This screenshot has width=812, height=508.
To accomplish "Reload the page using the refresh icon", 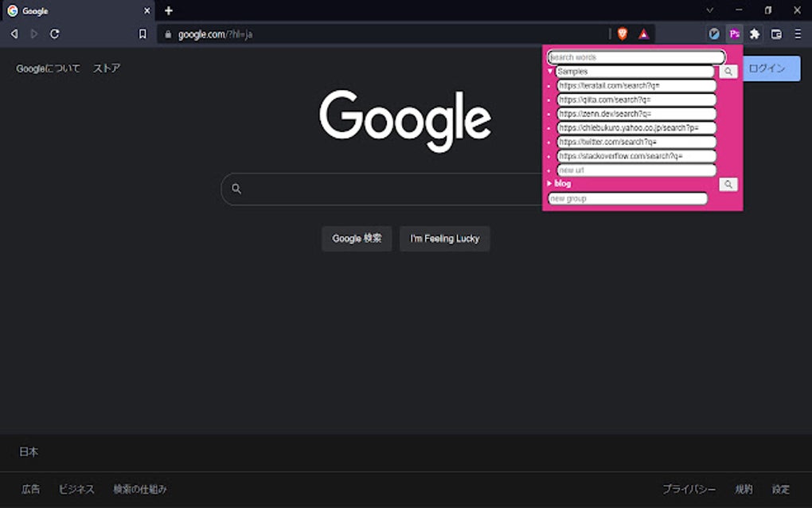I will pos(54,33).
